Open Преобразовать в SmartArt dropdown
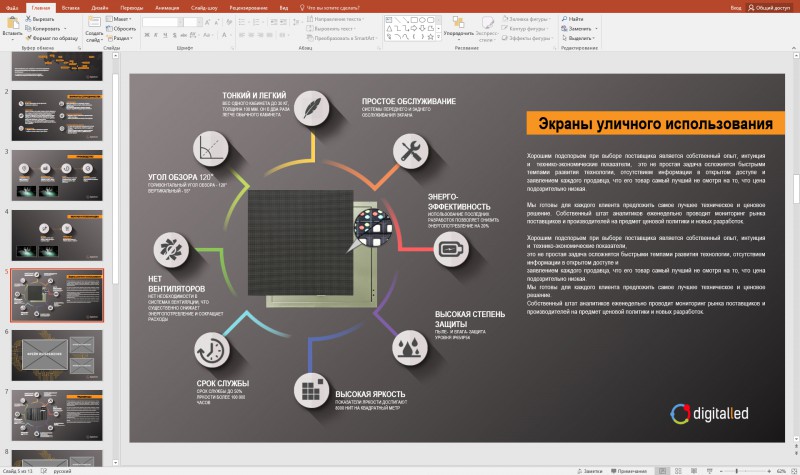This screenshot has height=475, width=800. pyautogui.click(x=342, y=38)
